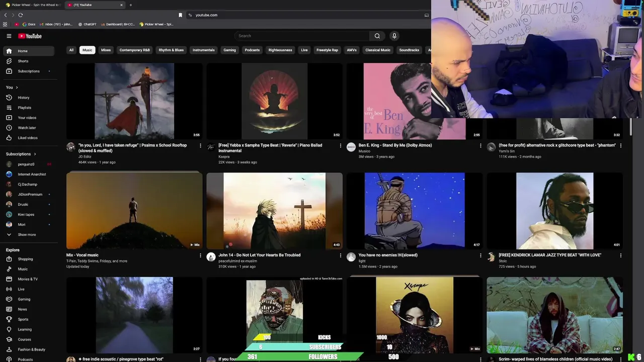The height and width of the screenshot is (362, 644).
Task: Open options menu for phantom type beat video
Action: tap(620, 146)
